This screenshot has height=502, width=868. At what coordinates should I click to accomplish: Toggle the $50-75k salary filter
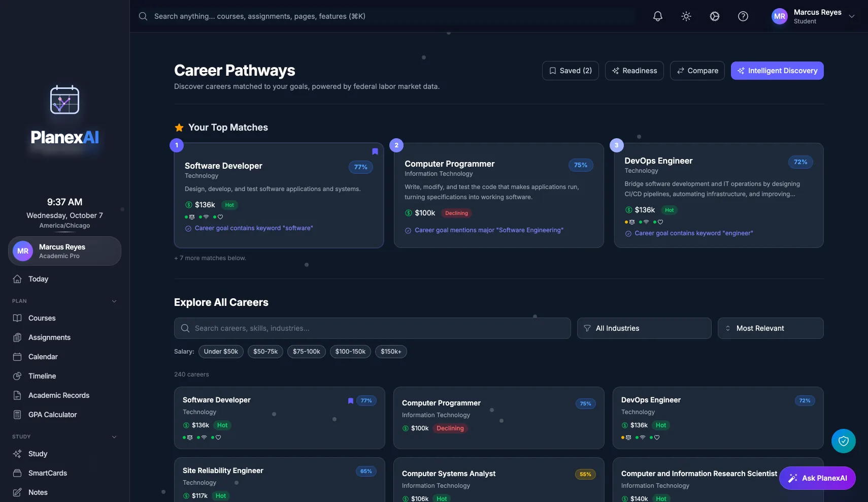click(265, 352)
